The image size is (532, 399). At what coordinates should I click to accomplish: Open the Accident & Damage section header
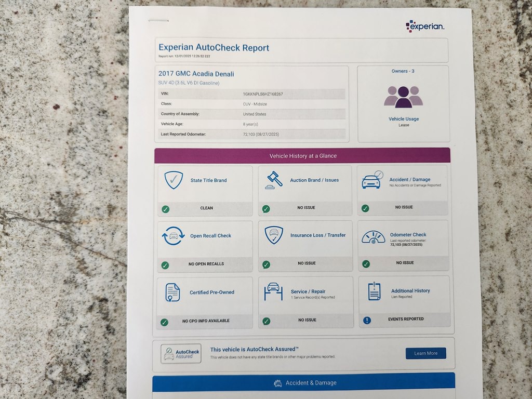tap(304, 383)
